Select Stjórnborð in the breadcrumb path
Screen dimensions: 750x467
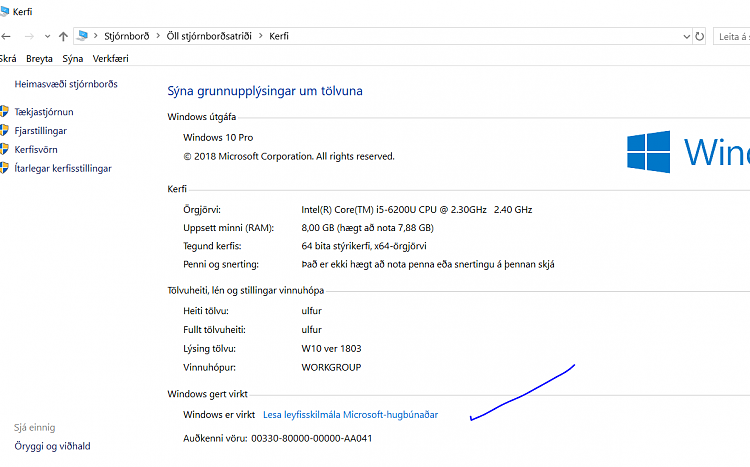[x=127, y=36]
